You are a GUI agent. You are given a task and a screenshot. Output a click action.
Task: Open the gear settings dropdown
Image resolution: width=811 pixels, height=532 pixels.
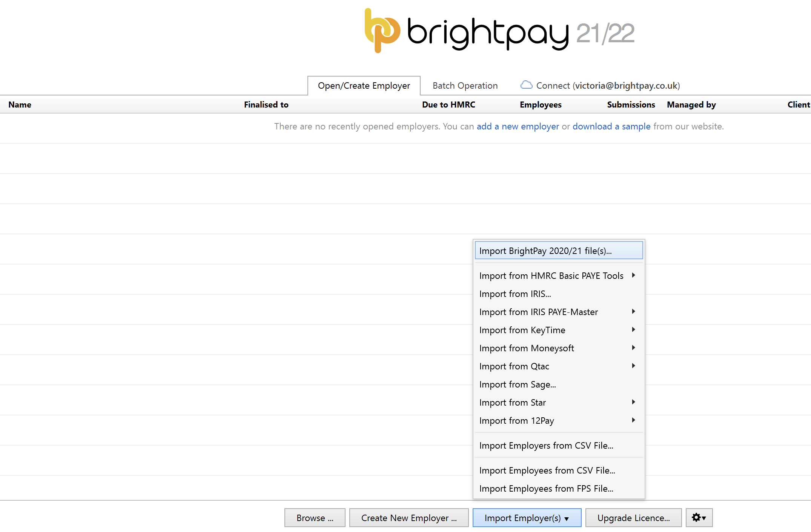(x=699, y=518)
